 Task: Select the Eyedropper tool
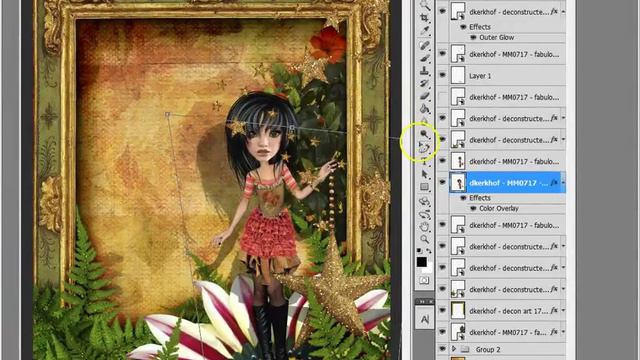[424, 31]
